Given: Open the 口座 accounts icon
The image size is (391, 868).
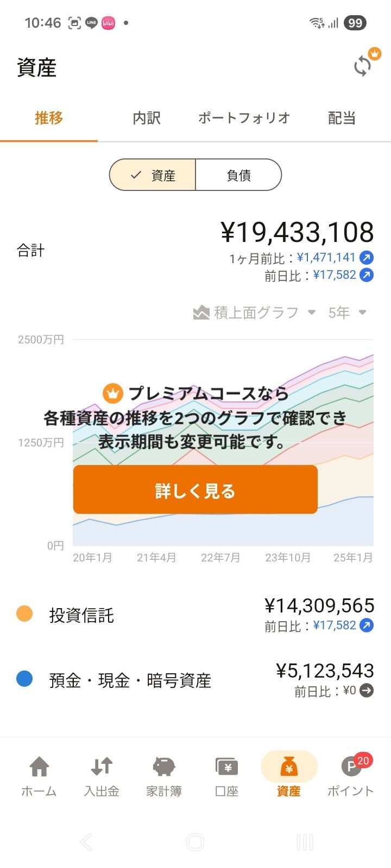Looking at the screenshot, I should (226, 767).
